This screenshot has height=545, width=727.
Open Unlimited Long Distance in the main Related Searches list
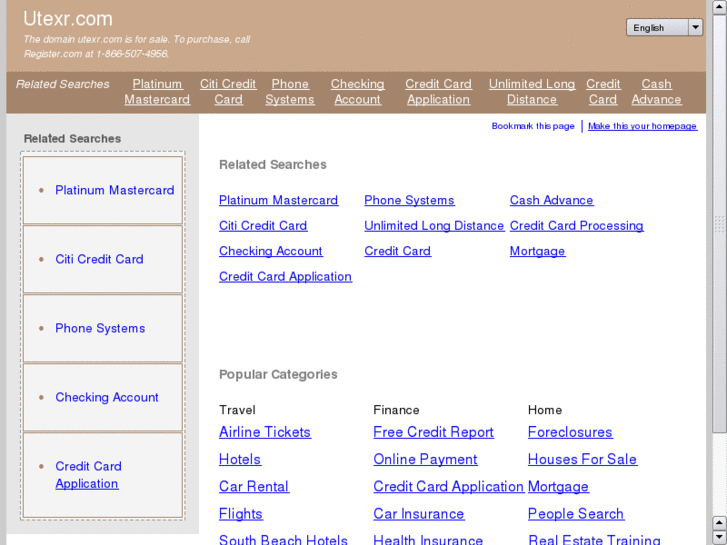pyautogui.click(x=434, y=226)
